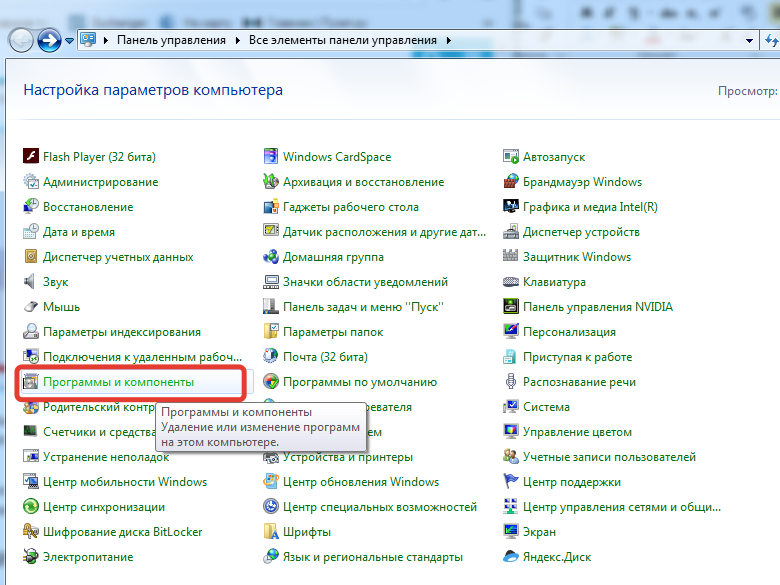Click the Параметры папок icon
780x585 pixels.
click(271, 331)
